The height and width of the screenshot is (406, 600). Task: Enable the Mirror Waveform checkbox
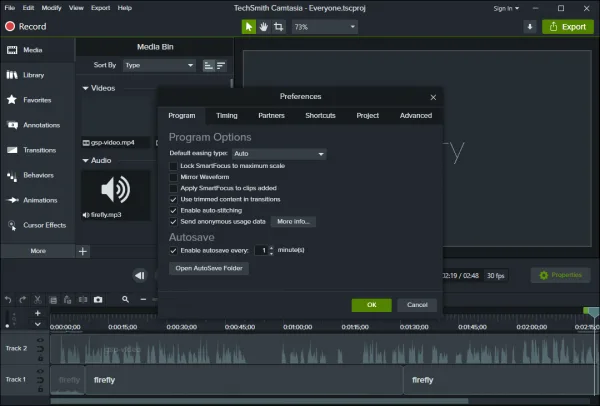click(173, 177)
